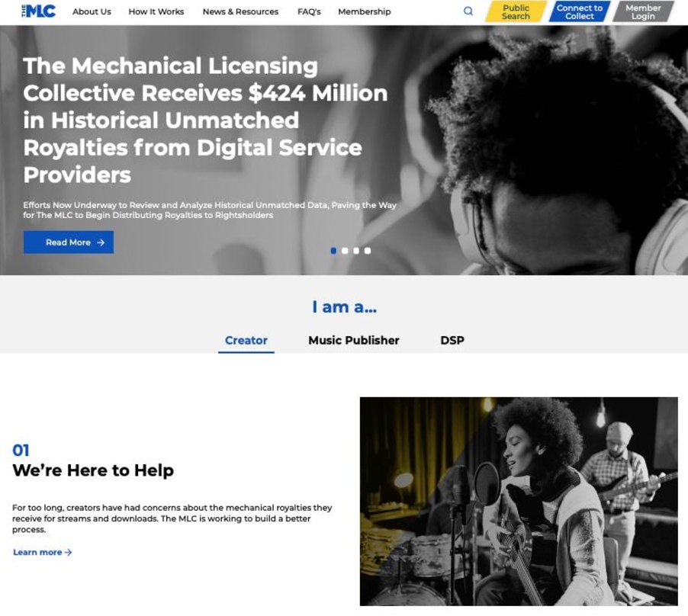Select the second carousel dot
688x616 pixels.
coord(345,251)
